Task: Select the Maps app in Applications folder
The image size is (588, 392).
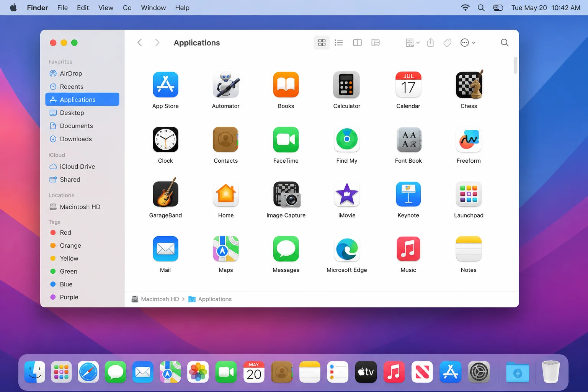Action: point(226,249)
